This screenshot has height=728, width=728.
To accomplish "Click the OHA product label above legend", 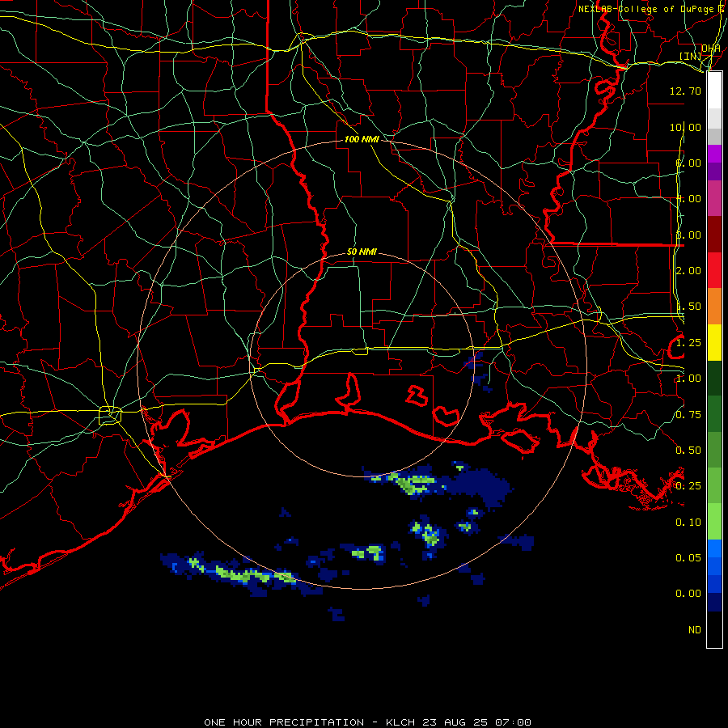I will [x=710, y=48].
